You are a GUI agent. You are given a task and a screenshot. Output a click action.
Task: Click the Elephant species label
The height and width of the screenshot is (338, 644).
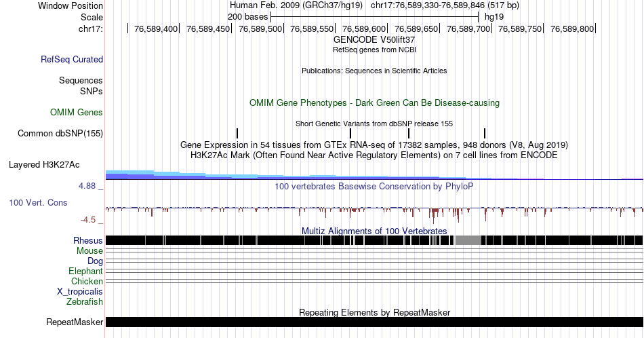click(x=85, y=271)
